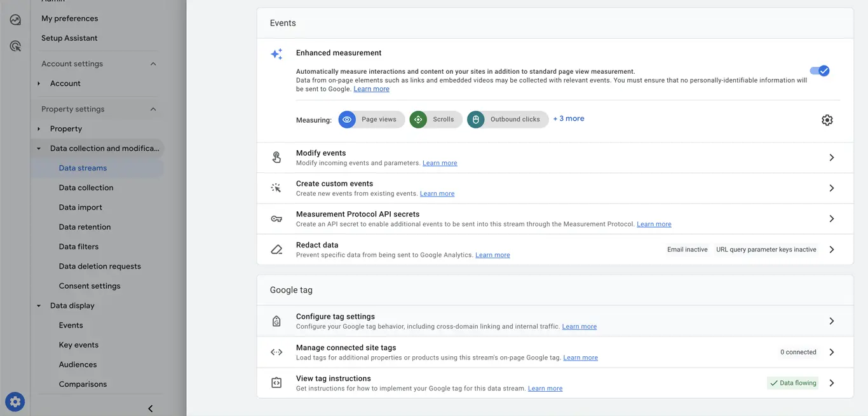Open Enhanced measurement settings gear

[x=827, y=120]
